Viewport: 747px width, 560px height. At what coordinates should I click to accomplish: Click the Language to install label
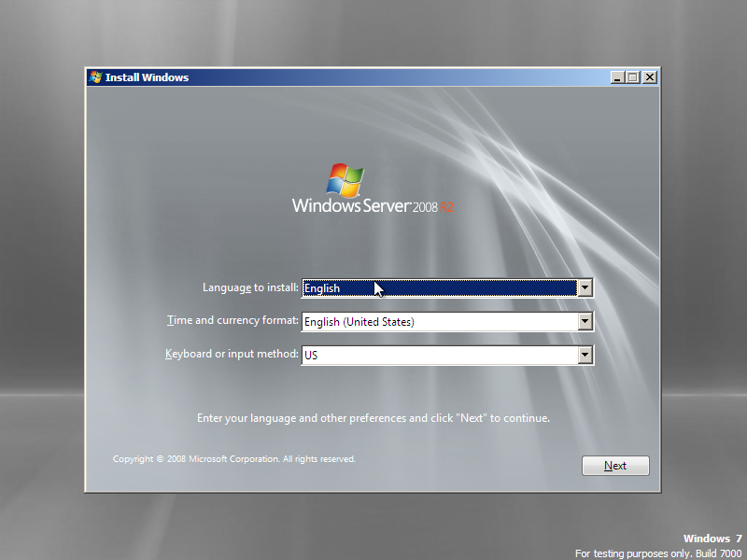point(252,287)
